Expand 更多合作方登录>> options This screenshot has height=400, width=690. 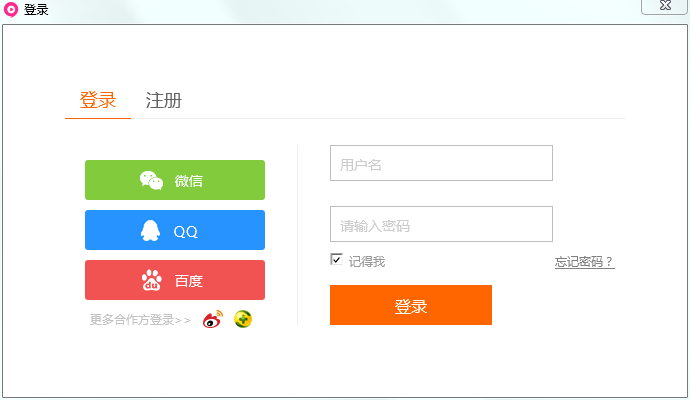tap(140, 320)
